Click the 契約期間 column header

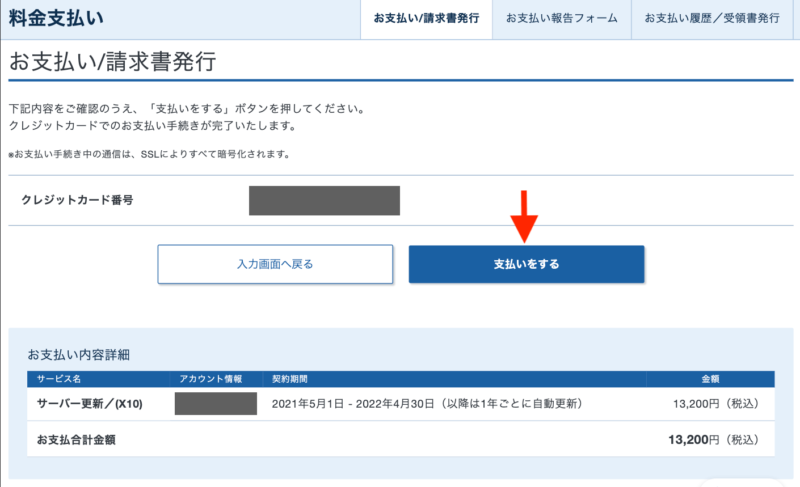tap(289, 379)
